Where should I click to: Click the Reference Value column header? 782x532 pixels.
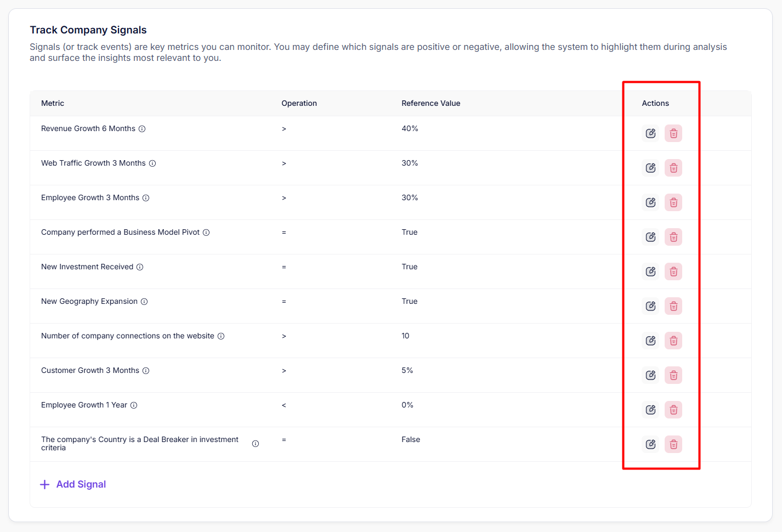(430, 103)
